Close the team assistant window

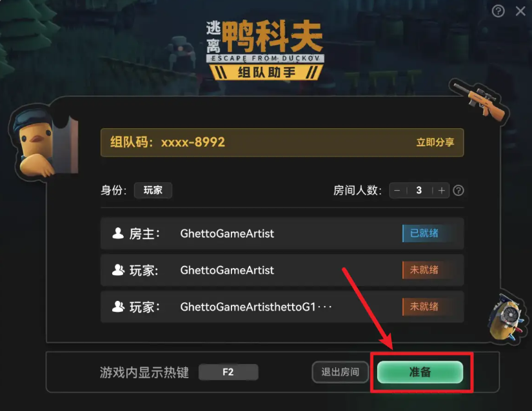520,11
